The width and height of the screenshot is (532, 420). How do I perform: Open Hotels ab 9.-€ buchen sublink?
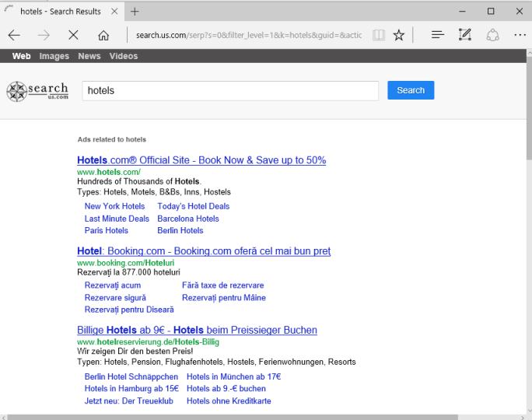click(226, 389)
